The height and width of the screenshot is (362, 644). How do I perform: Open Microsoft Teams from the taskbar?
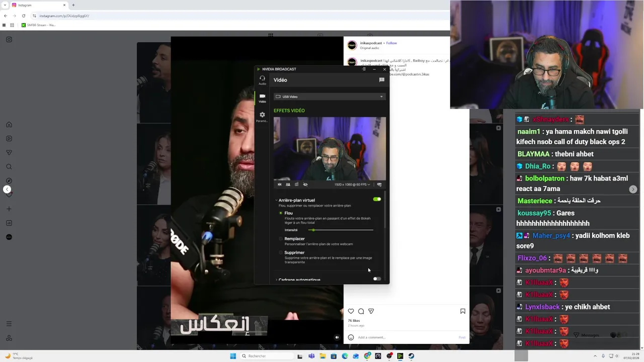(311, 356)
